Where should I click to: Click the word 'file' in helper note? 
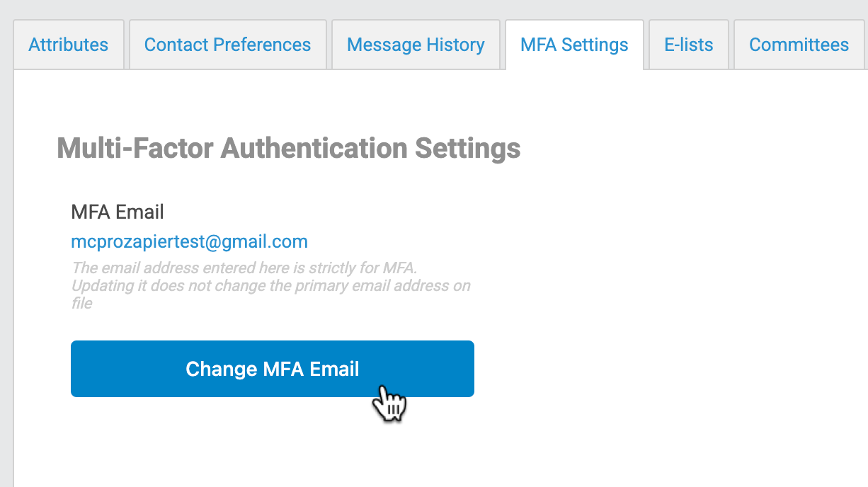(x=81, y=303)
